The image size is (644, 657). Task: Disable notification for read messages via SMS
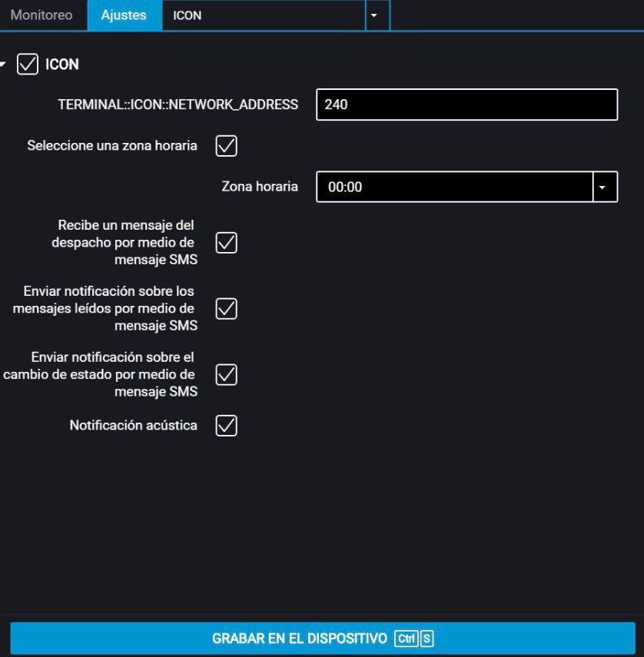pos(226,308)
